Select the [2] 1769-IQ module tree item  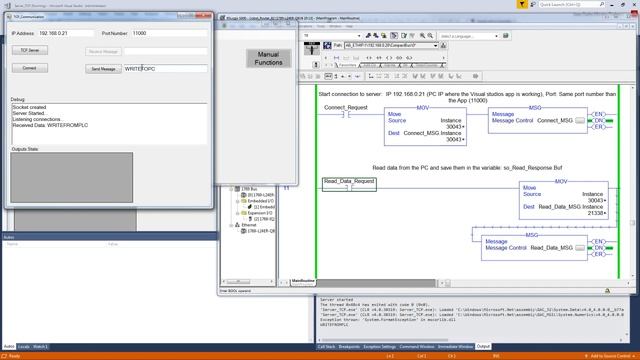261,219
